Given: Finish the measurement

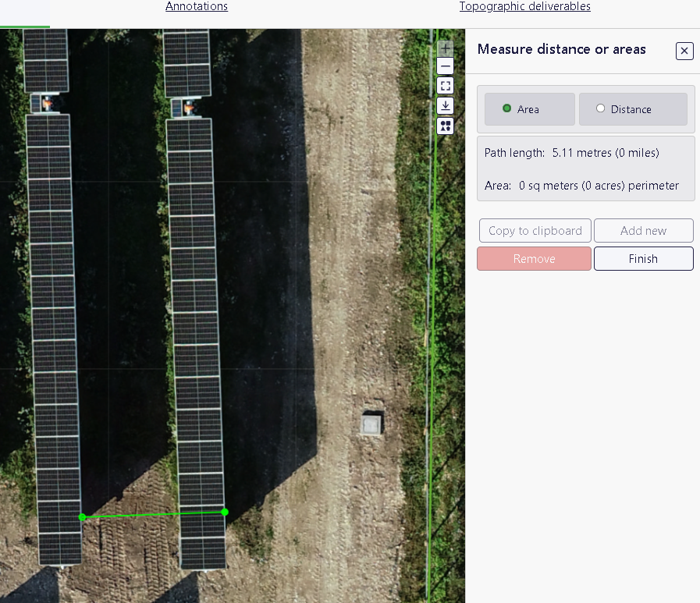Looking at the screenshot, I should (643, 258).
